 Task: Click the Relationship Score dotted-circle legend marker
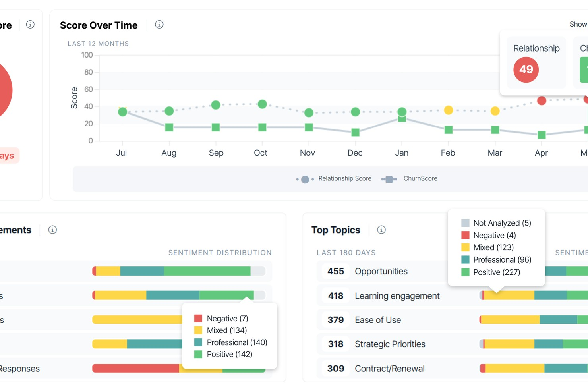(305, 179)
